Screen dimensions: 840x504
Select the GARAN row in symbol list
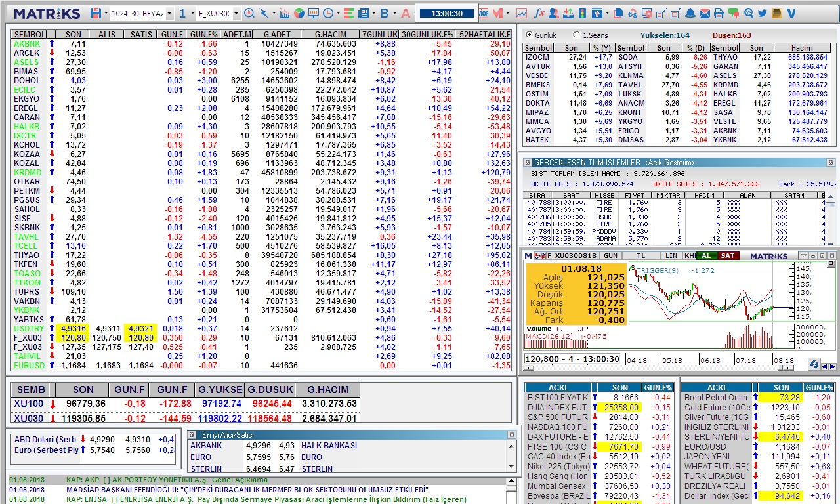(x=261, y=117)
